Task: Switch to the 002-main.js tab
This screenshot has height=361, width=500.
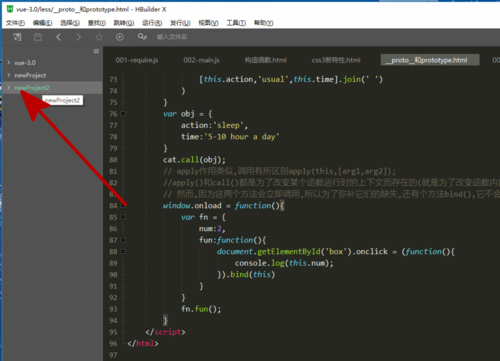Action: pos(201,60)
